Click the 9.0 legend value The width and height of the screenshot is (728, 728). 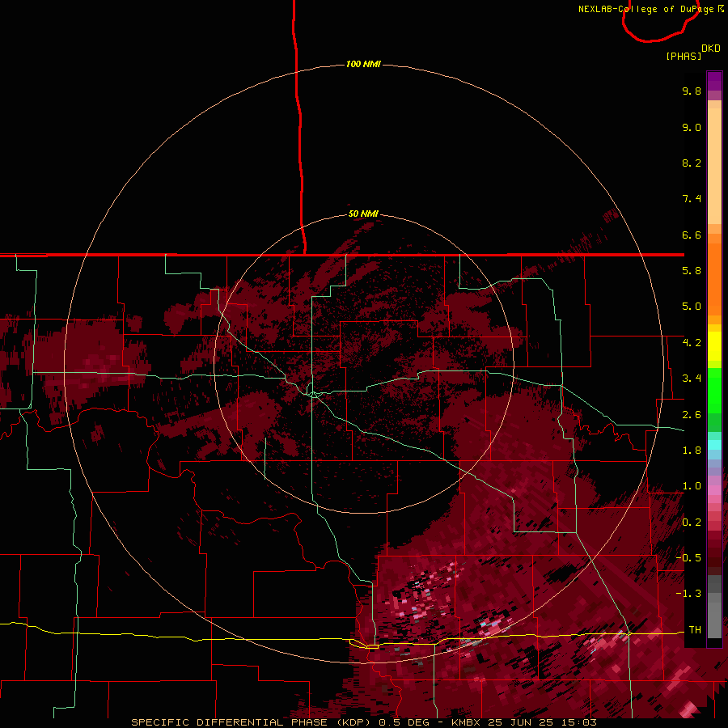click(692, 127)
